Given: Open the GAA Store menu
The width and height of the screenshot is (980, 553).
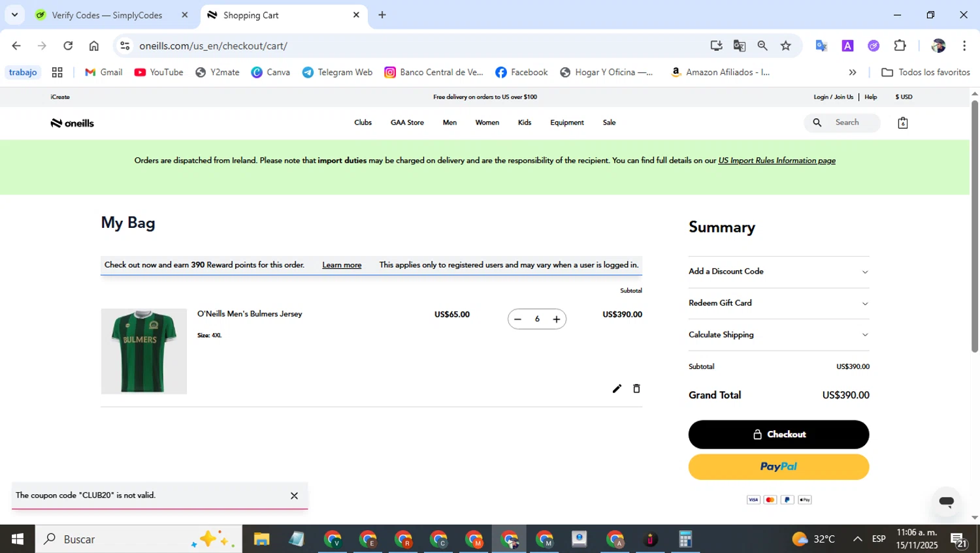Looking at the screenshot, I should [407, 123].
